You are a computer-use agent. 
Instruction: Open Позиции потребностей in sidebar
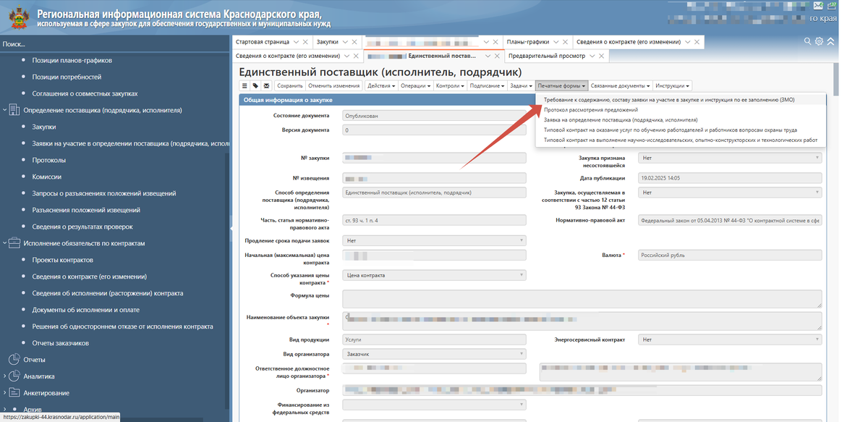pos(67,77)
